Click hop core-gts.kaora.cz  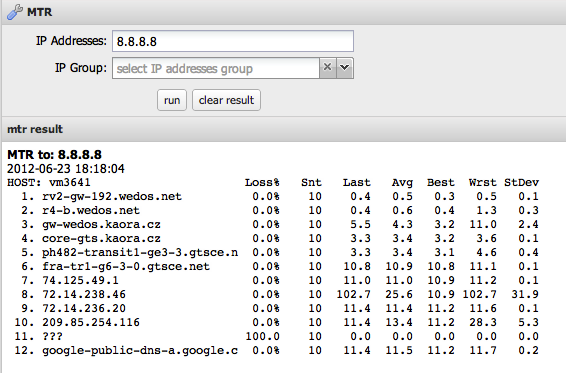pos(101,239)
